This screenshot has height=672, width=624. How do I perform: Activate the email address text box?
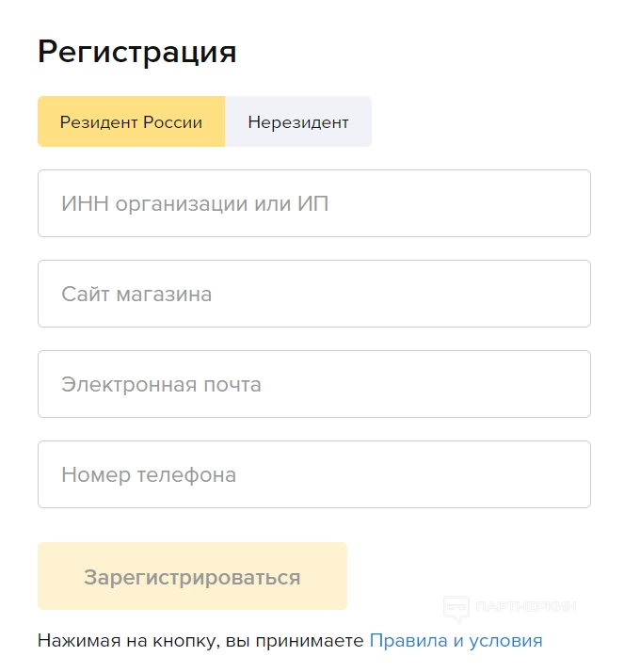[313, 384]
